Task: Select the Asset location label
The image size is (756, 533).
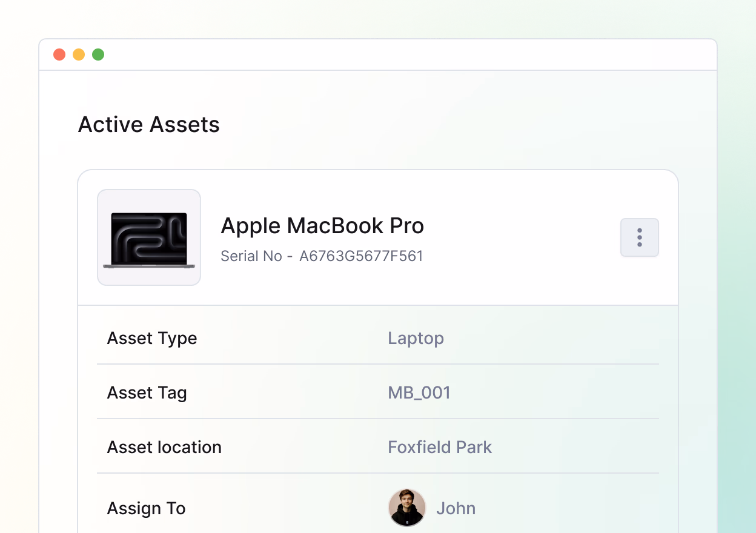Action: tap(164, 447)
